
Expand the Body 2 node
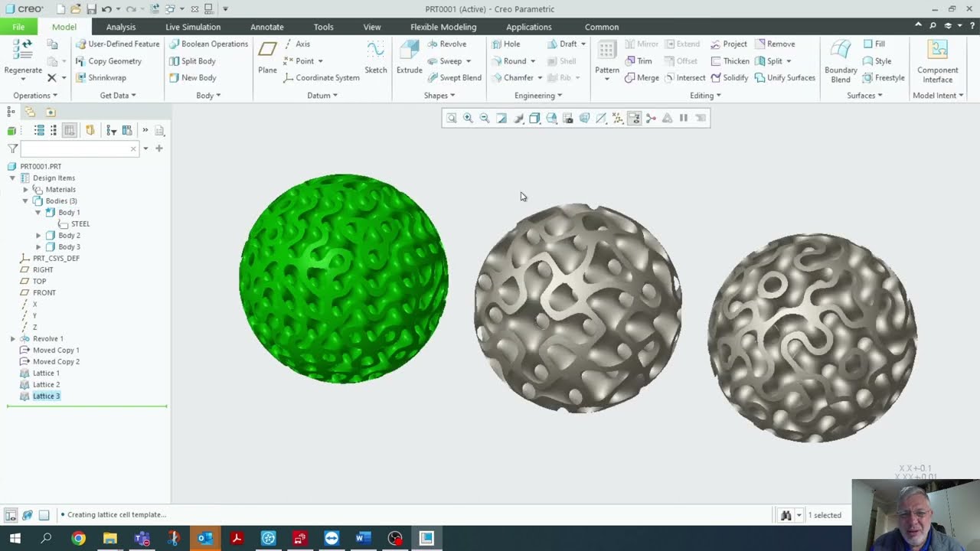click(x=38, y=235)
